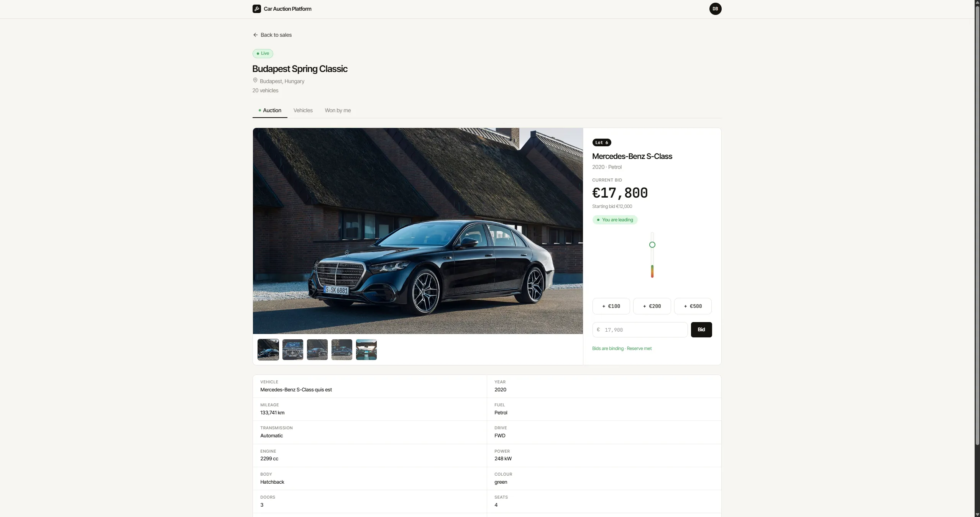Click the 248 kW power value

[x=503, y=459]
